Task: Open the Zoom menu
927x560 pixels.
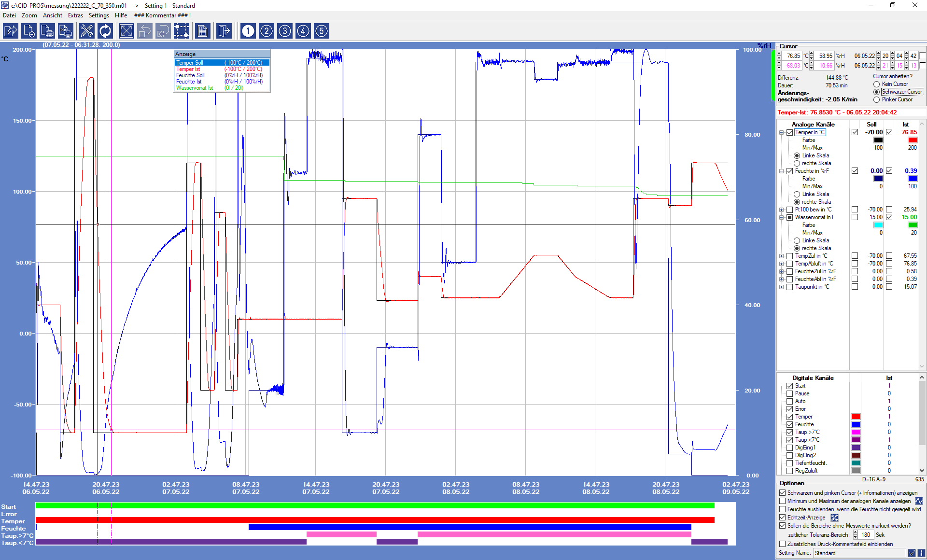Action: pyautogui.click(x=29, y=15)
